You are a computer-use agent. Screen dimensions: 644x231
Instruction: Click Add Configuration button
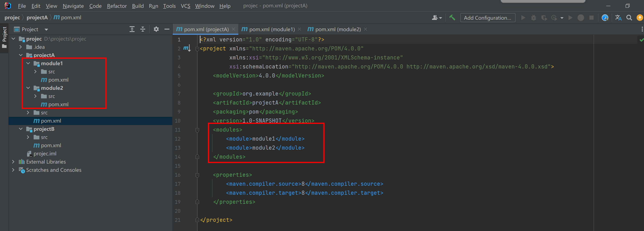pos(488,18)
